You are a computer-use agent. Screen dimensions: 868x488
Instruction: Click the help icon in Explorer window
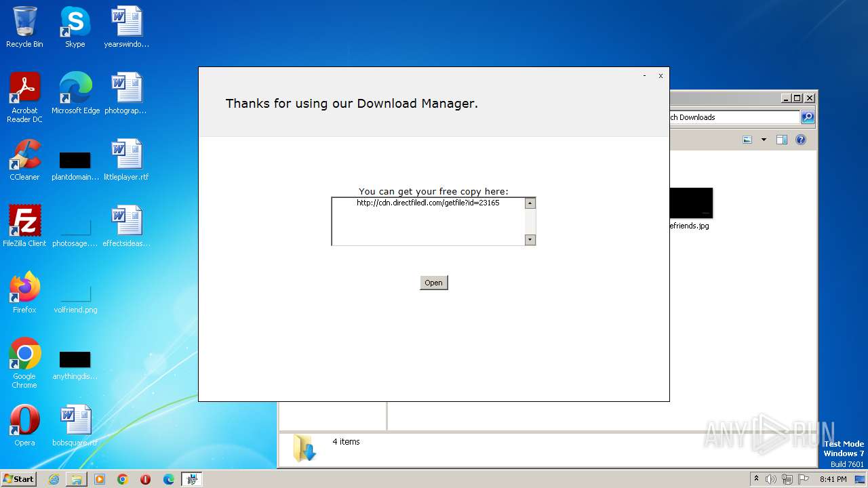pyautogui.click(x=801, y=140)
